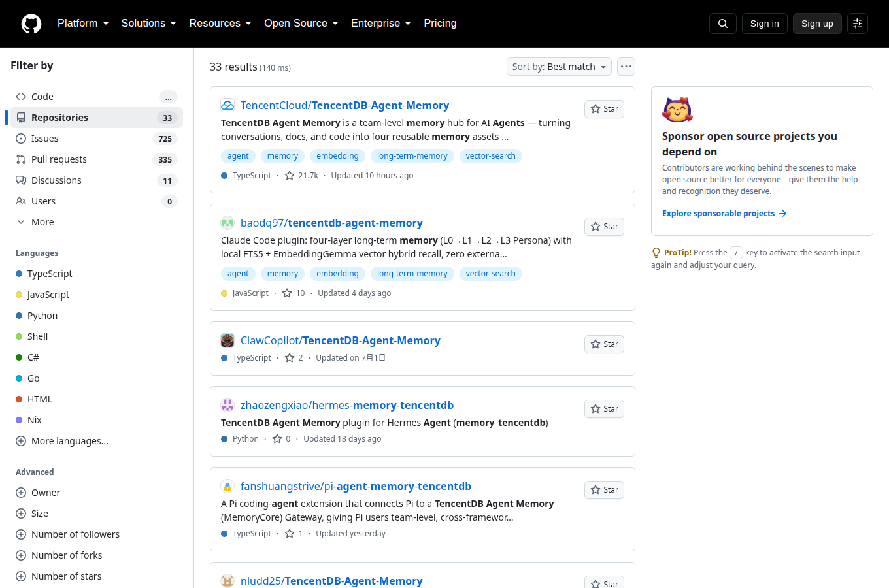
Task: Click the ClawCopilot owner avatar
Action: (x=227, y=340)
